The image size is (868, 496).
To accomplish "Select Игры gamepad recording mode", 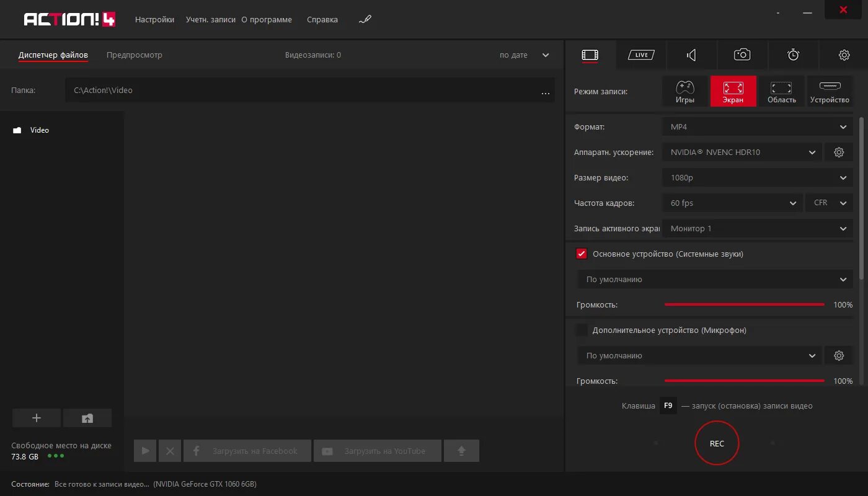I will (x=685, y=91).
